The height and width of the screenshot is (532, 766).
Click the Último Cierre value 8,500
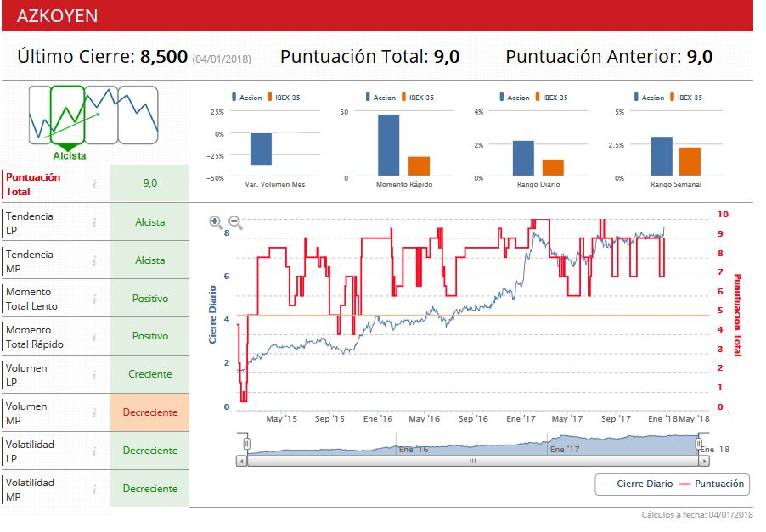[164, 57]
